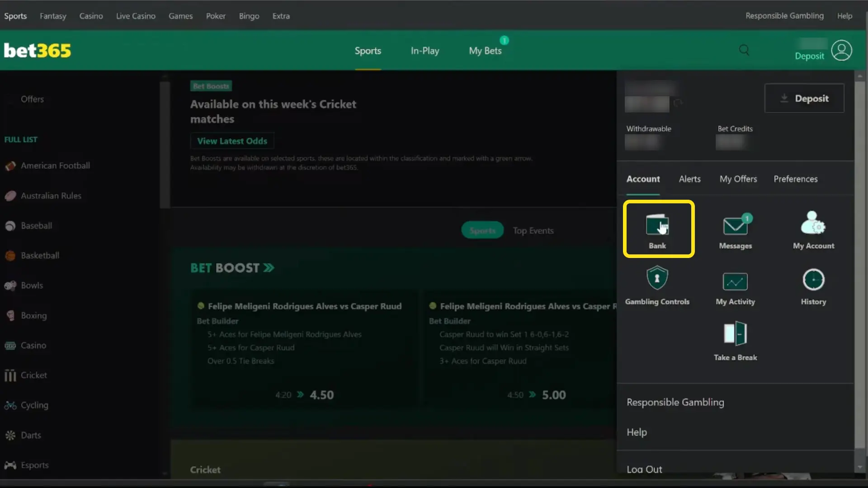
Task: Click Log Out link
Action: (x=644, y=469)
